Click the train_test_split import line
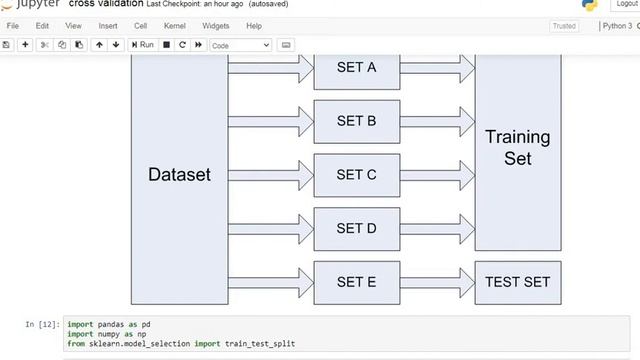The width and height of the screenshot is (640, 360). [181, 344]
